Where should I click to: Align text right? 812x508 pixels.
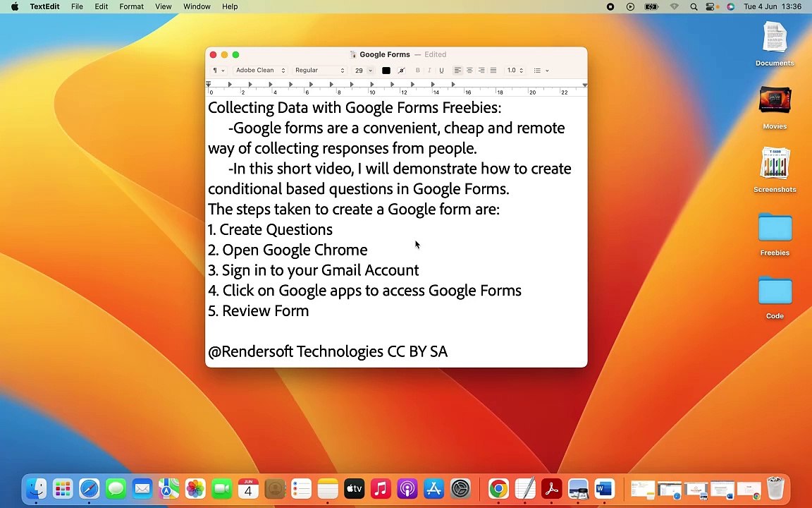tap(481, 71)
